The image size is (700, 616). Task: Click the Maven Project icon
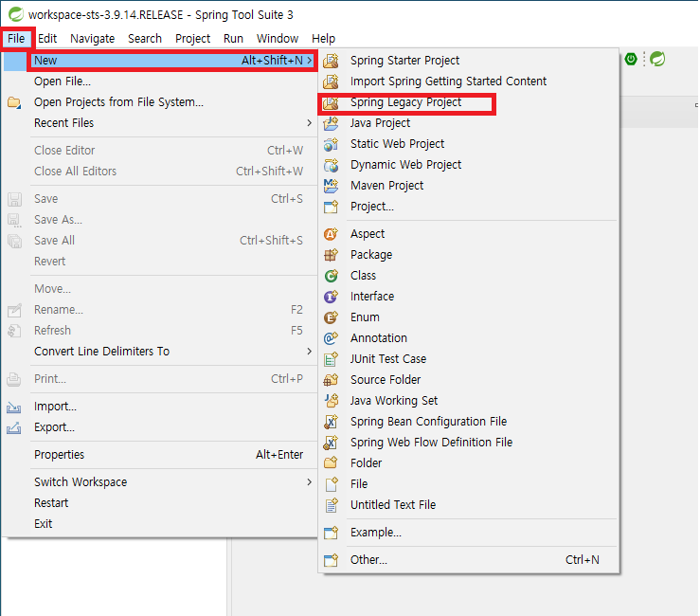click(x=331, y=186)
